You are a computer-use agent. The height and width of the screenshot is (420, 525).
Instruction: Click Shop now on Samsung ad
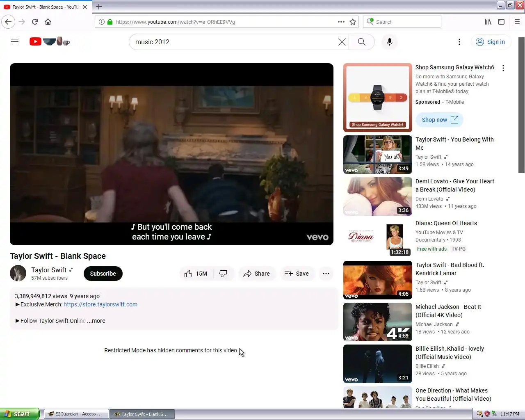coord(440,120)
